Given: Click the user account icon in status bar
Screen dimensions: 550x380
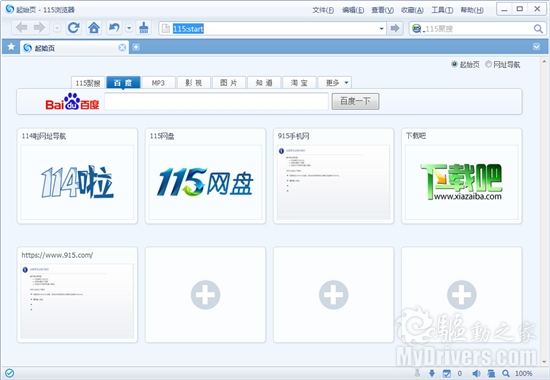Looking at the screenshot, I should [417, 373].
